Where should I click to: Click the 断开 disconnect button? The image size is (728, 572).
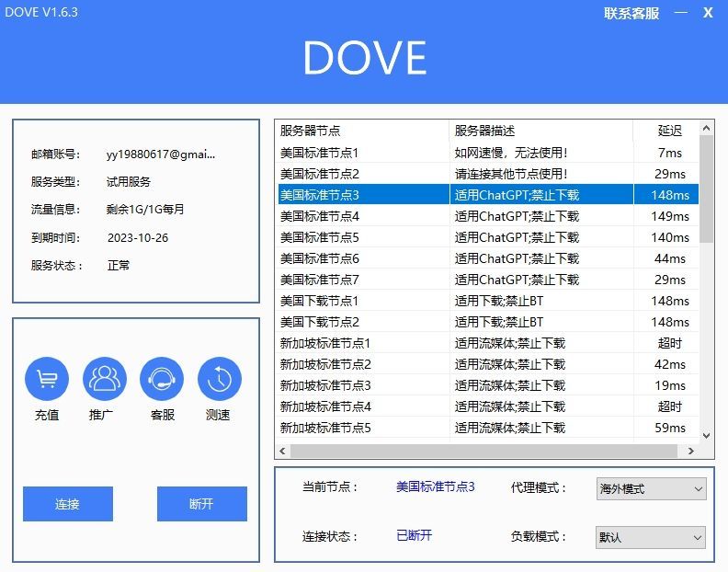[202, 504]
